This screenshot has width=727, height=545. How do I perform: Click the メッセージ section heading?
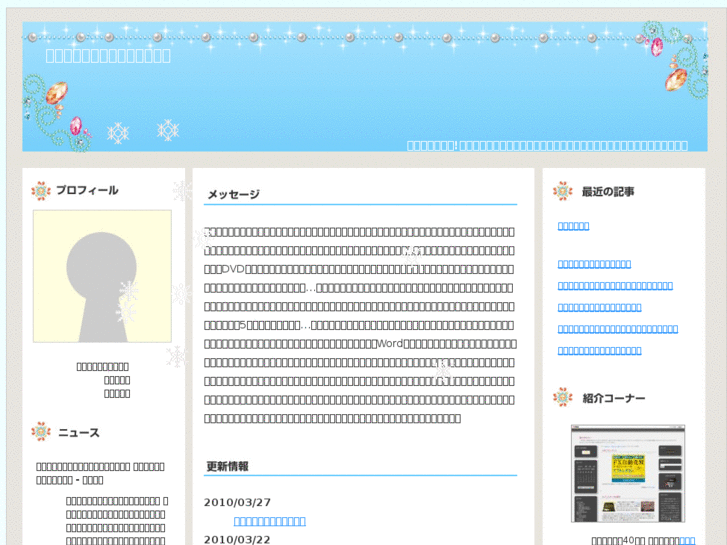coord(233,195)
